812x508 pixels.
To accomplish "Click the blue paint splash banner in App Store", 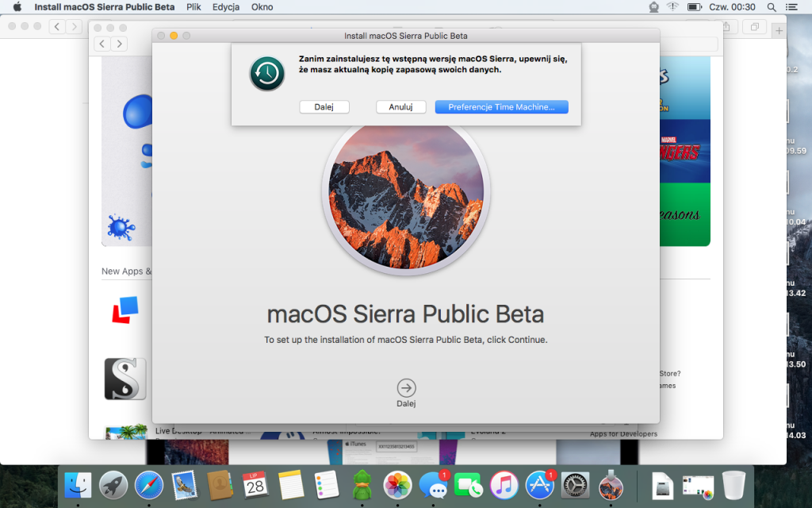I will click(x=127, y=150).
